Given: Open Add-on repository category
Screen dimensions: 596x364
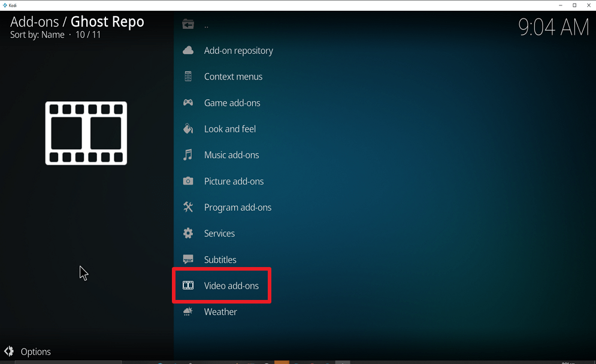Looking at the screenshot, I should pyautogui.click(x=238, y=50).
